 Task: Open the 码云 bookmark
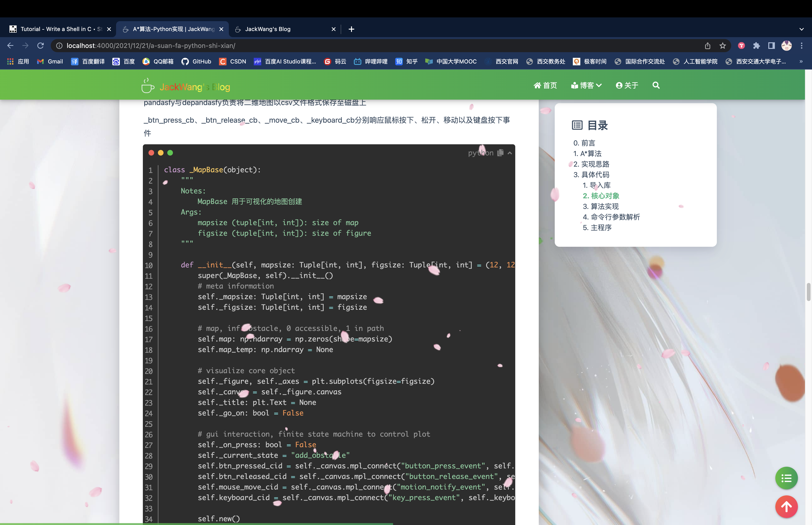click(x=335, y=61)
